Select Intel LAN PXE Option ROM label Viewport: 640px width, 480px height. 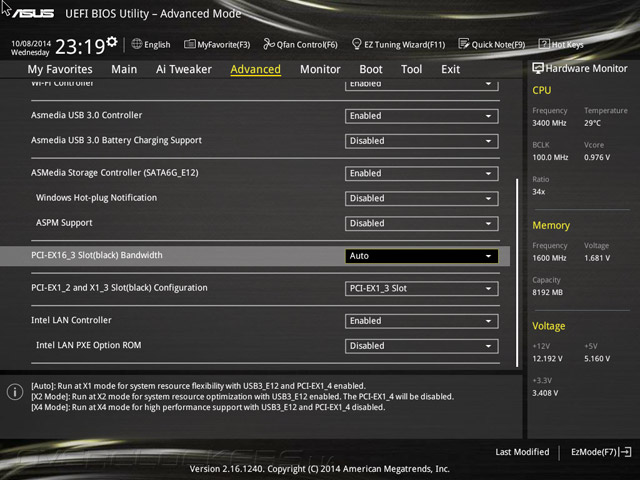pyautogui.click(x=89, y=345)
